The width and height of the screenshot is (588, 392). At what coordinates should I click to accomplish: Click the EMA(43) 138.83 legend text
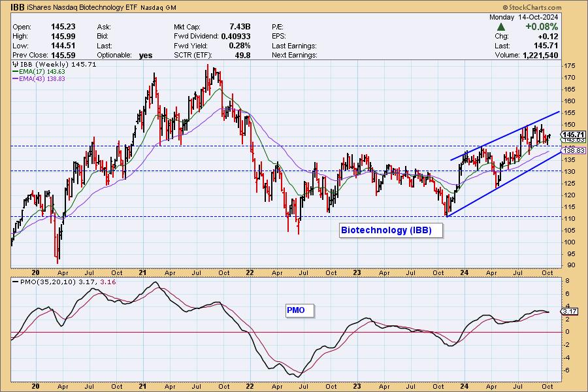(x=42, y=79)
